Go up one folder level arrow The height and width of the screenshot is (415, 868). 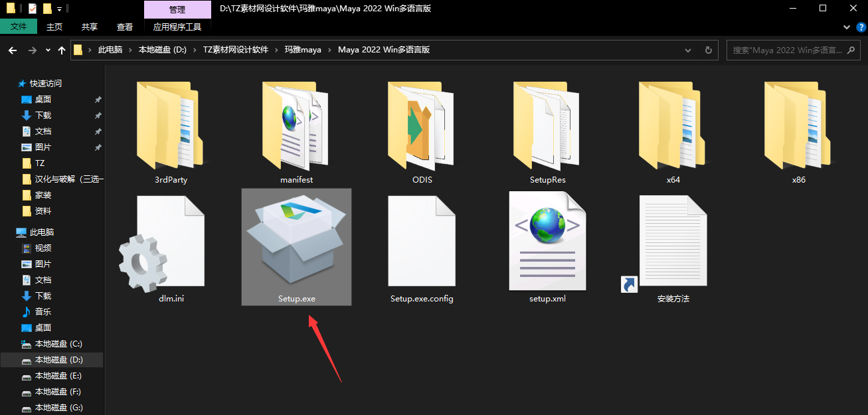[62, 50]
